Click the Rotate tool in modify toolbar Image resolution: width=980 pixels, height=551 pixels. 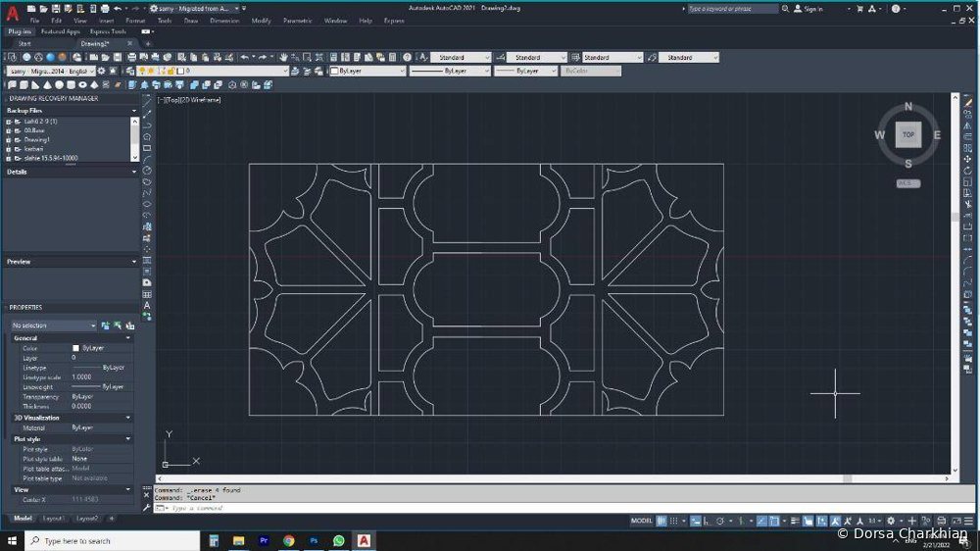(967, 171)
